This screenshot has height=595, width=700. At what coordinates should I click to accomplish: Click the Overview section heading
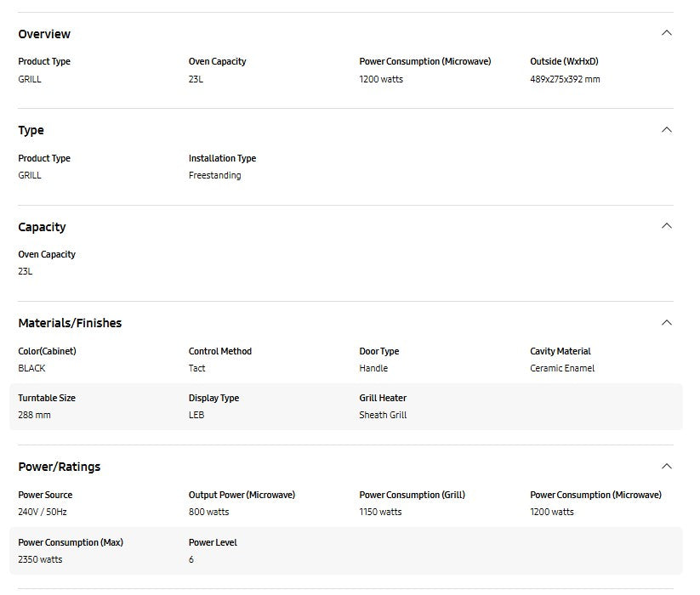[x=44, y=34]
